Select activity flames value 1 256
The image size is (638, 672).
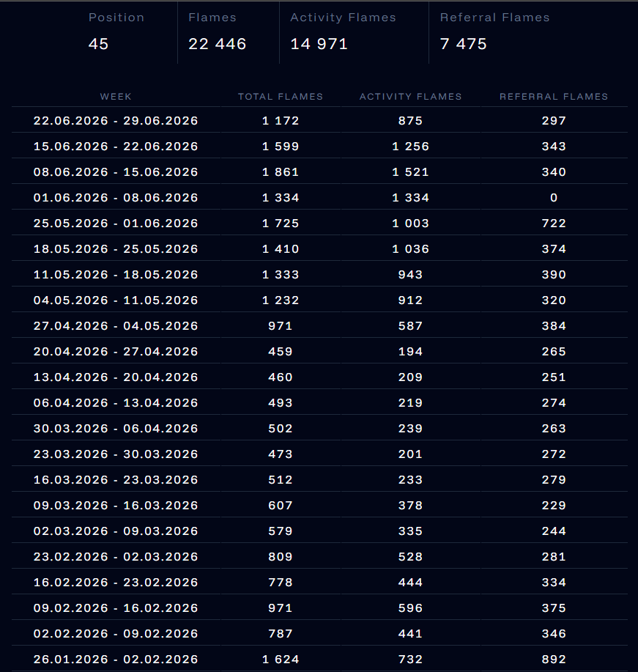pos(410,146)
